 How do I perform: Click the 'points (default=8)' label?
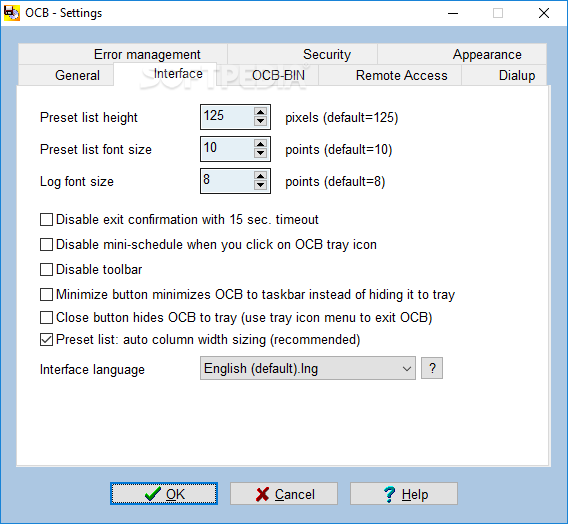coord(335,181)
